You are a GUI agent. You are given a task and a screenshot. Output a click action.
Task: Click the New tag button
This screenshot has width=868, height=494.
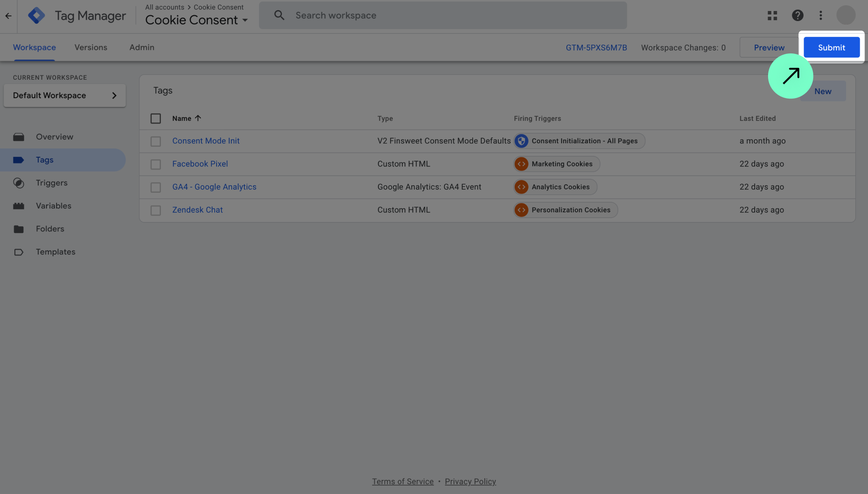point(823,91)
